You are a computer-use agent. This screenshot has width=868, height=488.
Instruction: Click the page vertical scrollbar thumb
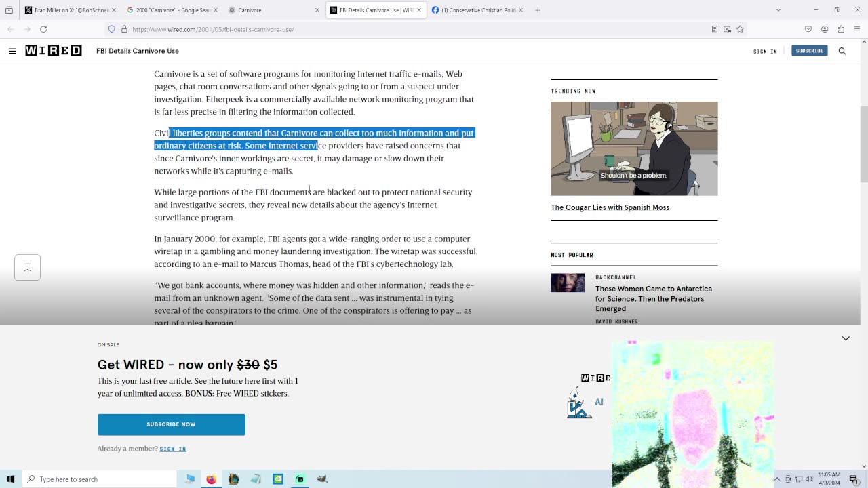tap(863, 144)
